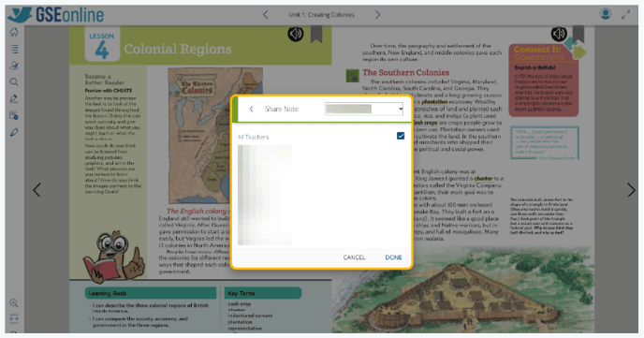
Task: Play audio with left page speaker icon
Action: coord(295,34)
